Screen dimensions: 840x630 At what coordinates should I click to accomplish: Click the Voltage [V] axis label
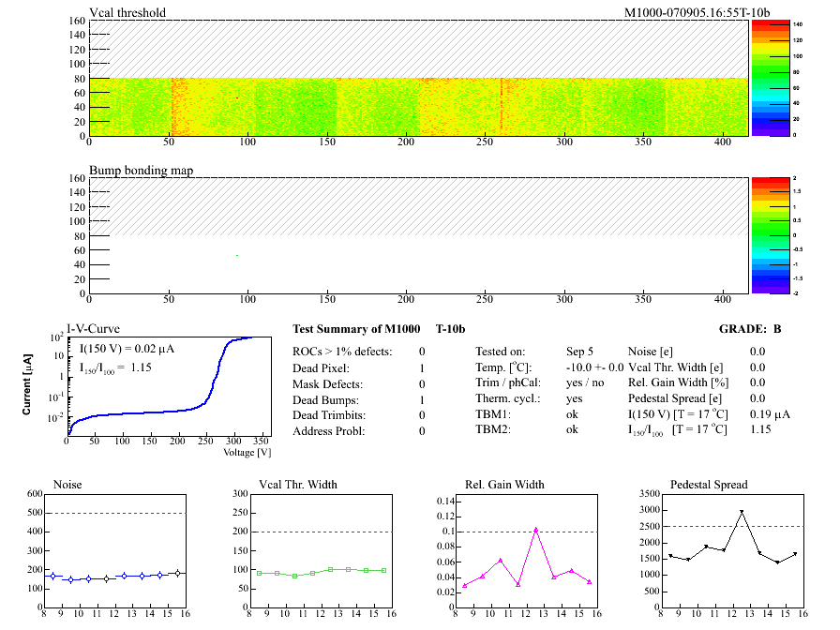[247, 453]
